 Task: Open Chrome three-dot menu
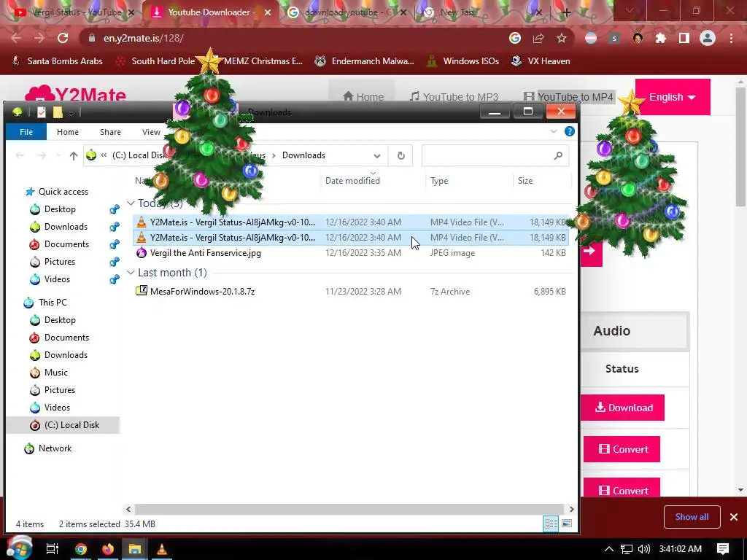[731, 38]
